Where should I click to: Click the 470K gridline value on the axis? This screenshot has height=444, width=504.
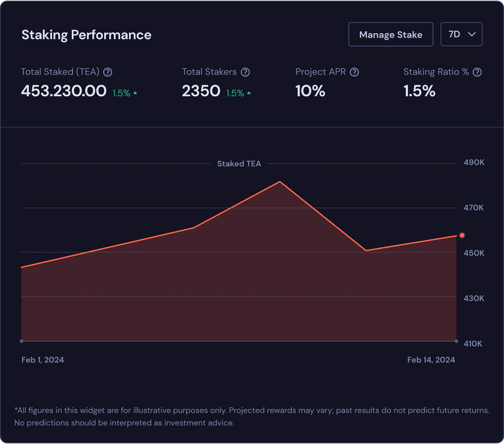[x=473, y=208]
